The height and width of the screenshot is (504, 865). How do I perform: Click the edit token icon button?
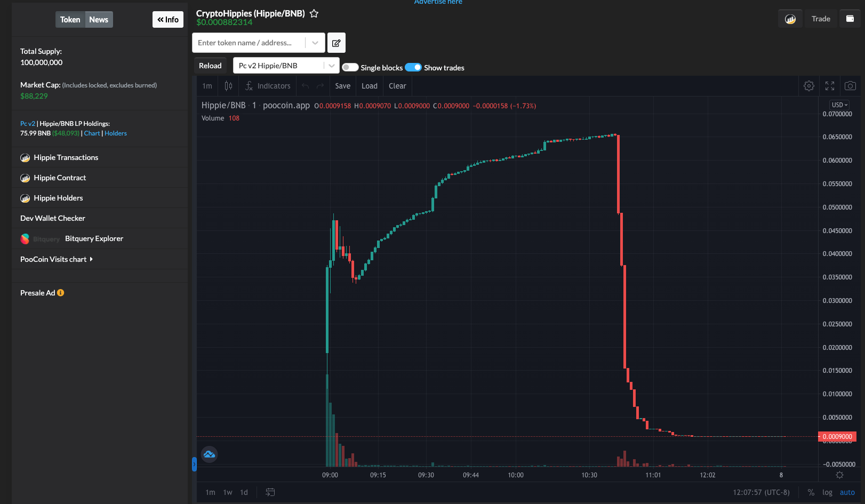click(337, 43)
